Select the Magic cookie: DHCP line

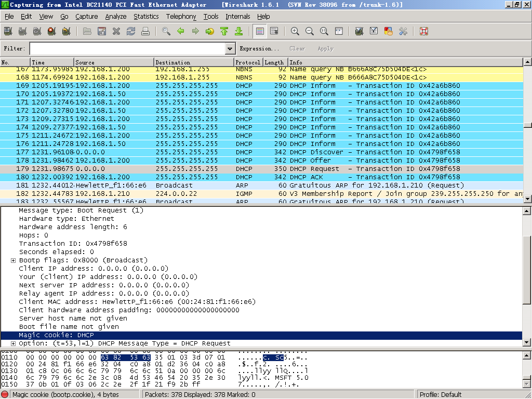(x=261, y=335)
